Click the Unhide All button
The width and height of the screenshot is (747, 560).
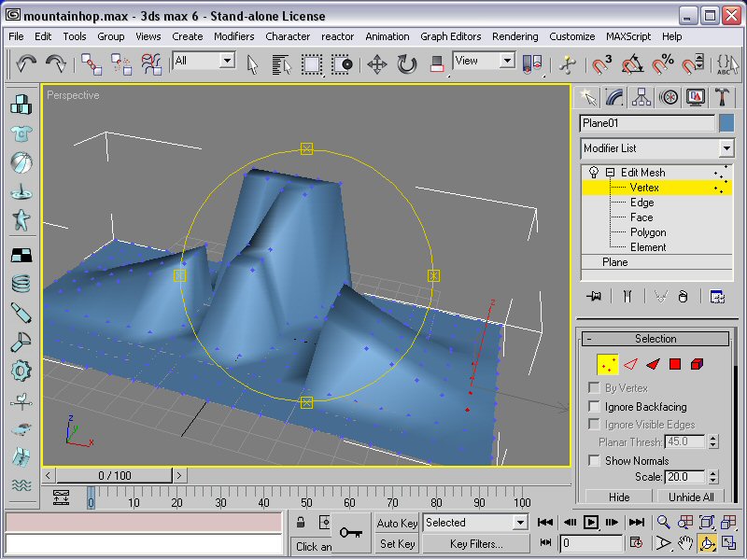691,497
